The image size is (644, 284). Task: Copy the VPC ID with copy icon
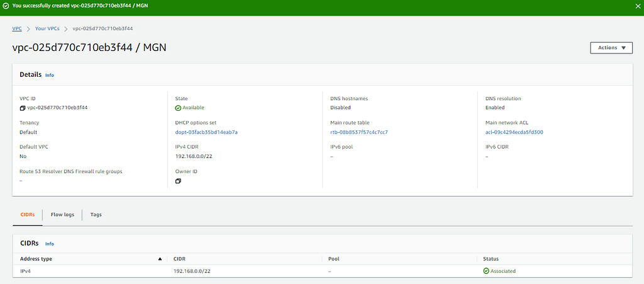coord(22,108)
